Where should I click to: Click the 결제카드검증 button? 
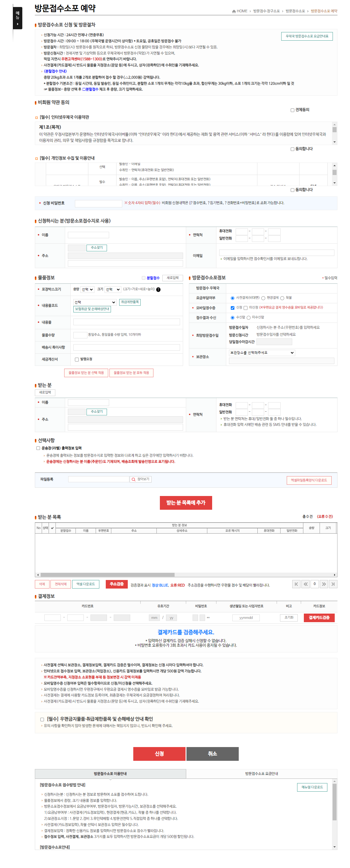(319, 618)
